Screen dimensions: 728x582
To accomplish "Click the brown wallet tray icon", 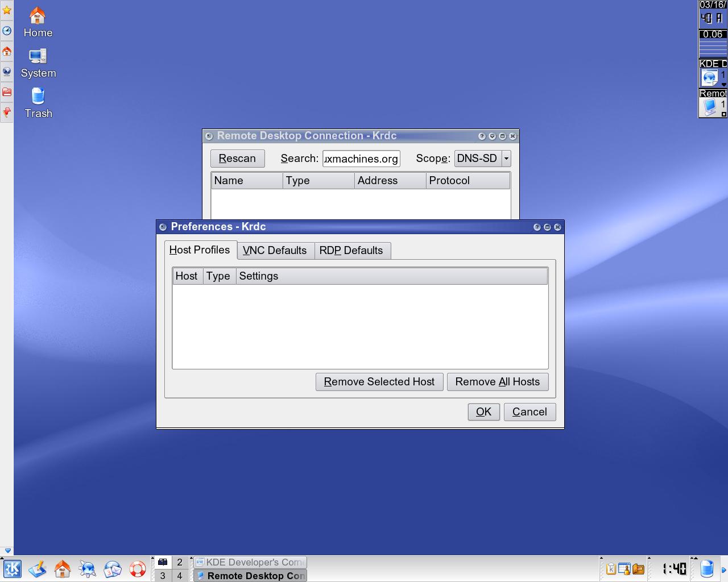I will click(638, 569).
